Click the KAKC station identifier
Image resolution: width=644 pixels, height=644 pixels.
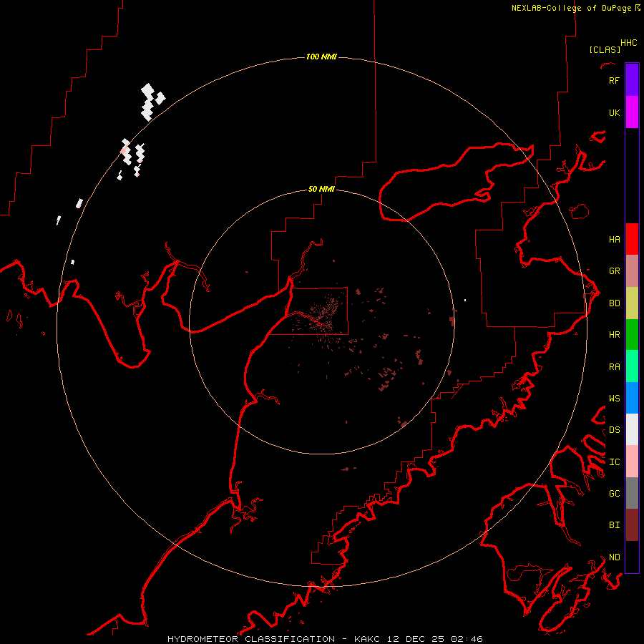[x=367, y=639]
